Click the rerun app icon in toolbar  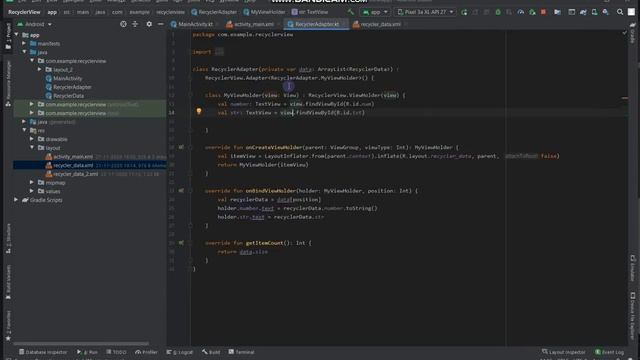coord(464,12)
